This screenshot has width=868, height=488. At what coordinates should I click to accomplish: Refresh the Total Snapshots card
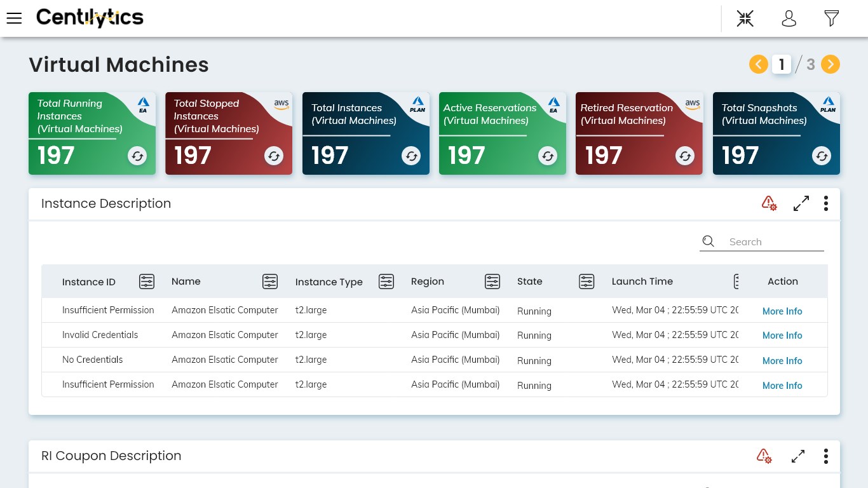[x=822, y=156]
